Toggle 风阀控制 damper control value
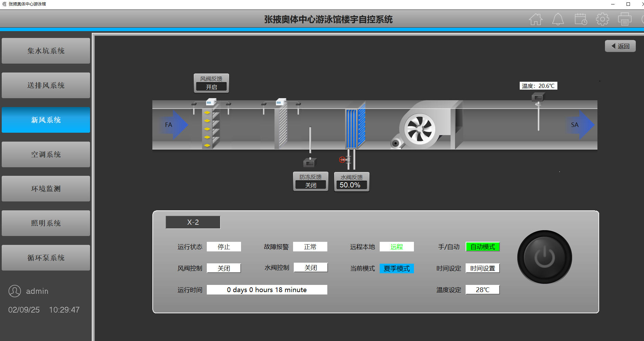Viewport: 644px width, 341px height. coord(224,268)
